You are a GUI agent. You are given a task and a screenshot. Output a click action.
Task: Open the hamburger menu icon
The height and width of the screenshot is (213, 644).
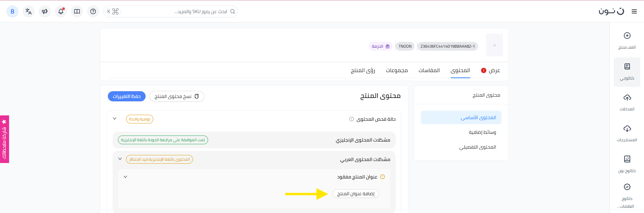634,11
